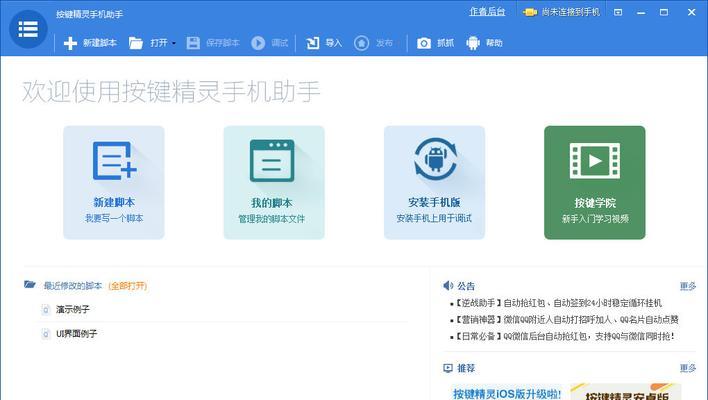Click the open-folder icon beside 最近修改的脚本
The image size is (708, 400).
click(x=30, y=284)
